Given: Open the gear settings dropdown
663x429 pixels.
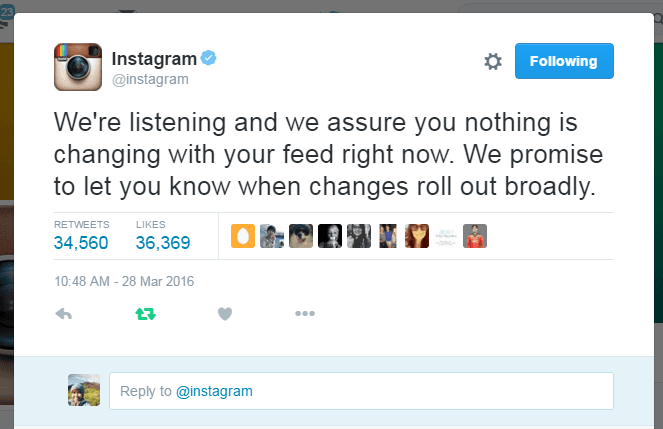Looking at the screenshot, I should pyautogui.click(x=493, y=61).
